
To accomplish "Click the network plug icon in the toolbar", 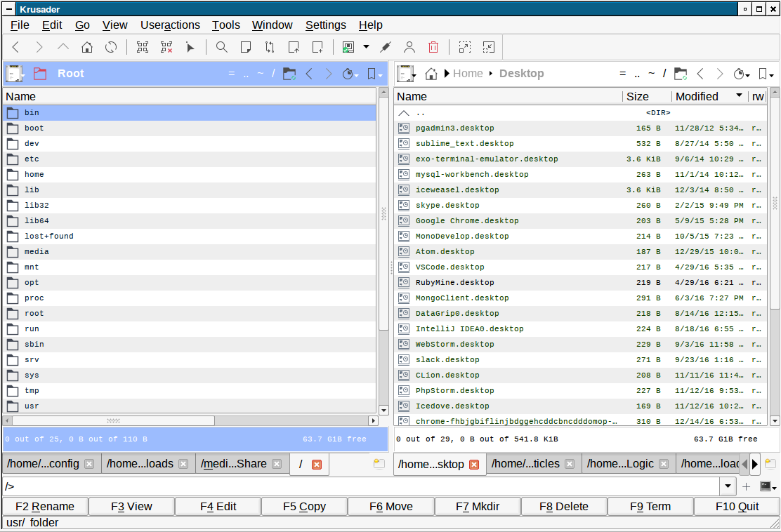I will click(386, 47).
